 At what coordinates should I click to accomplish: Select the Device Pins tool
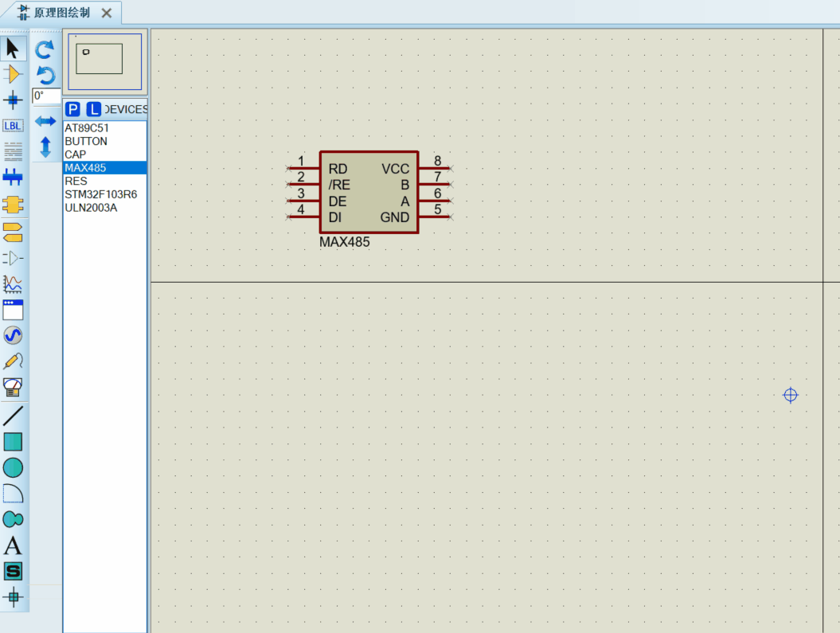point(13,258)
